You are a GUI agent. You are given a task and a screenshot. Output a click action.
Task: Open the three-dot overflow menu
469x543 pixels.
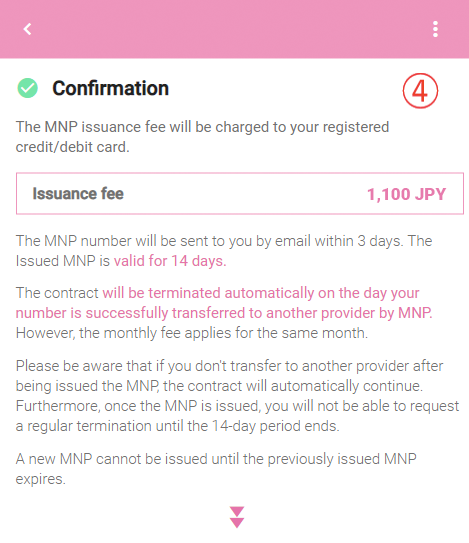coord(435,29)
